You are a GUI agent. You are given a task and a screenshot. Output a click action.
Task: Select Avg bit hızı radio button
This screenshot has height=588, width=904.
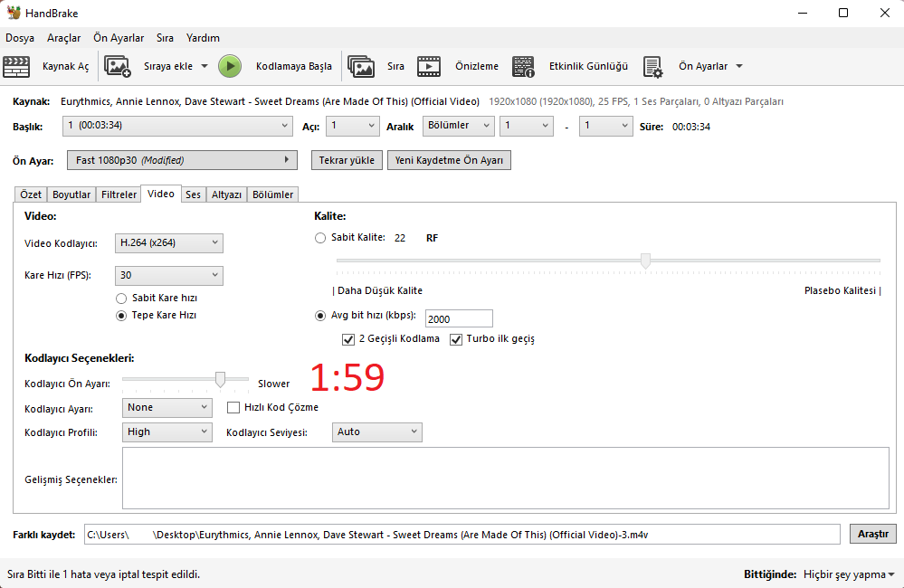[x=320, y=316]
